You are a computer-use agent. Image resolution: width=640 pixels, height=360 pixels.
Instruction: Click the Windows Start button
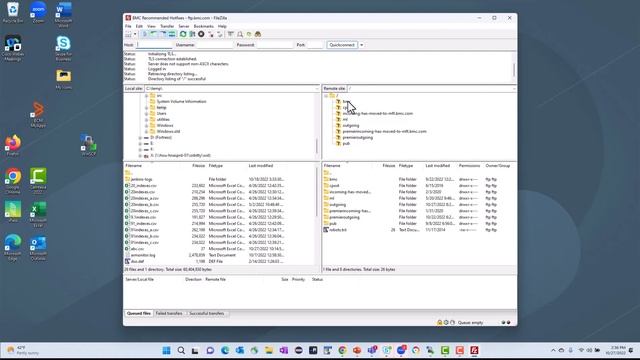(167, 350)
